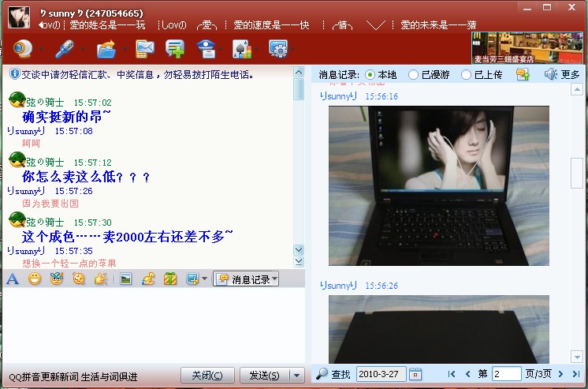Click the gift box icon
588x389 pixels.
click(169, 279)
